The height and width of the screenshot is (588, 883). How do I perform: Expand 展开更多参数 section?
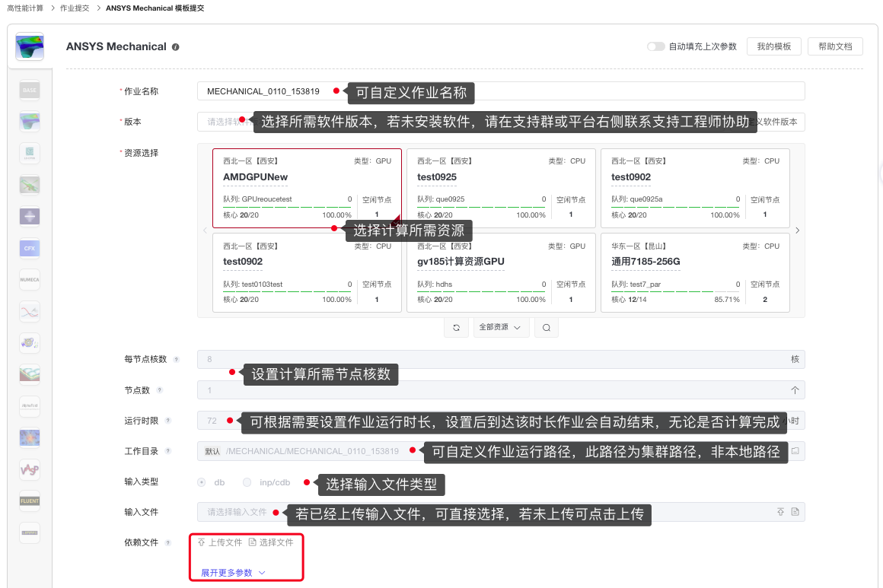(x=233, y=573)
